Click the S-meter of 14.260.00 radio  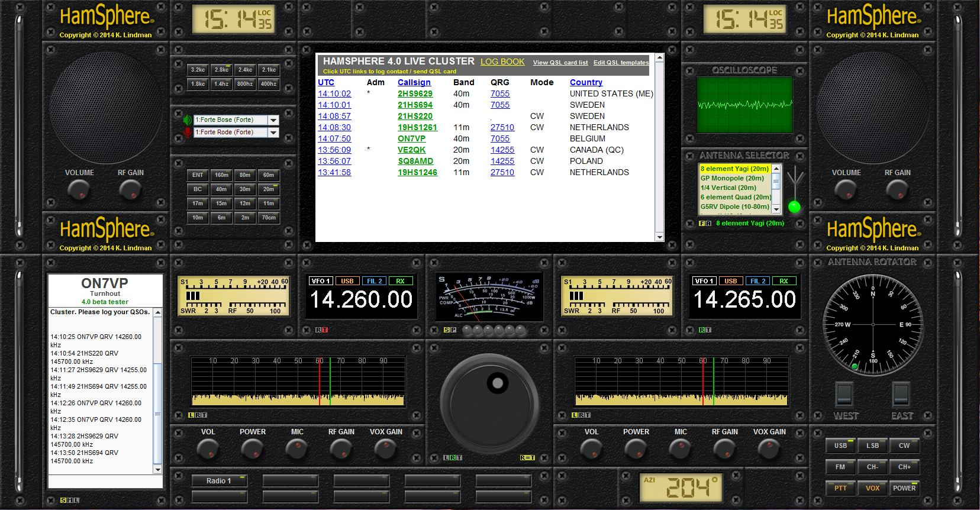tap(234, 296)
